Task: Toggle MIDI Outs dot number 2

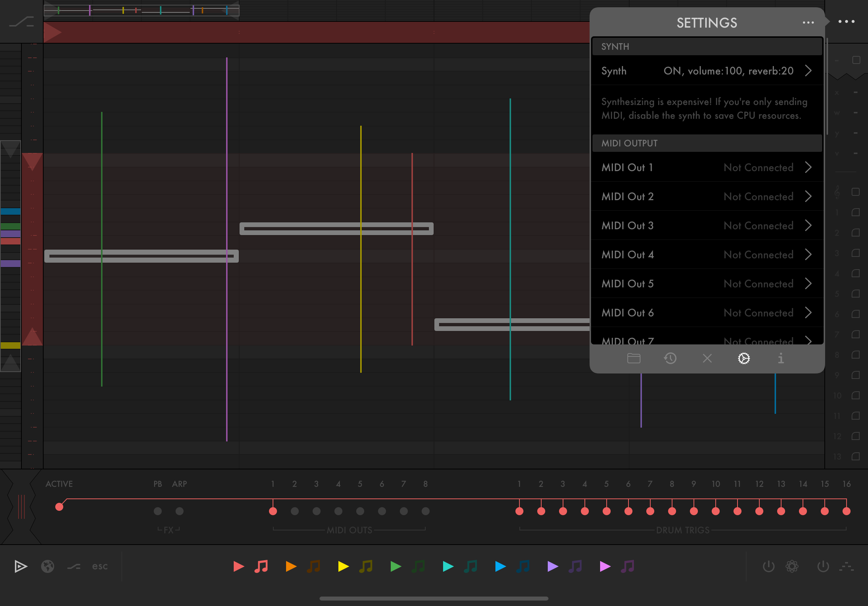Action: coord(295,511)
